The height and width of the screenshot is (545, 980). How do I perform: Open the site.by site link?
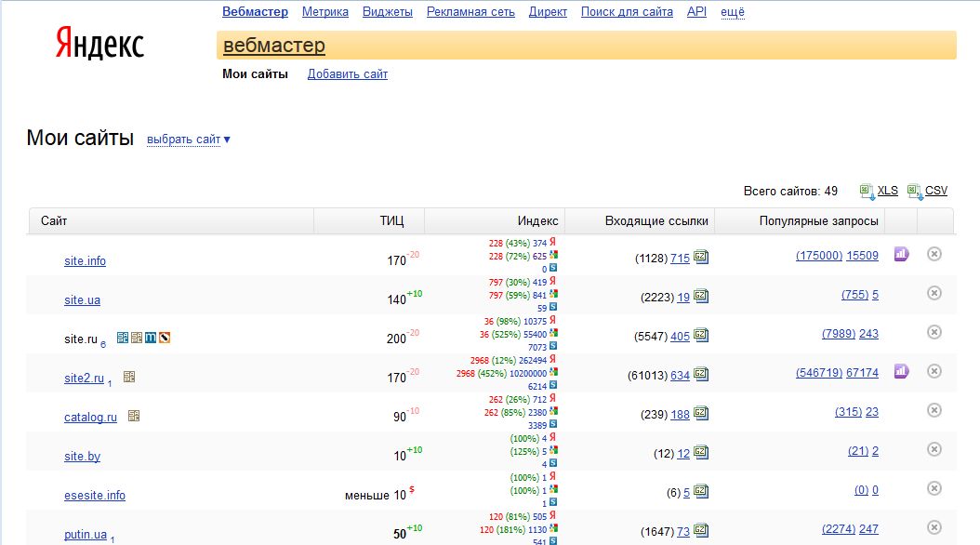(82, 457)
